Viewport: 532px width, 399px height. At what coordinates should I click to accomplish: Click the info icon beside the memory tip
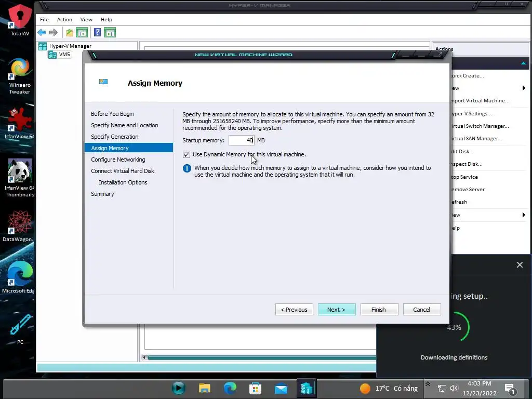click(187, 168)
